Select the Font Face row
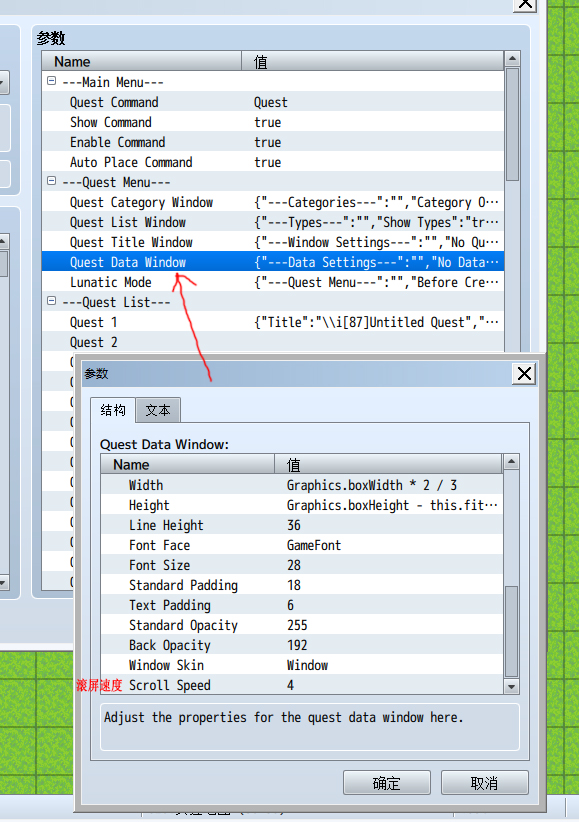The height and width of the screenshot is (822, 579). 302,545
